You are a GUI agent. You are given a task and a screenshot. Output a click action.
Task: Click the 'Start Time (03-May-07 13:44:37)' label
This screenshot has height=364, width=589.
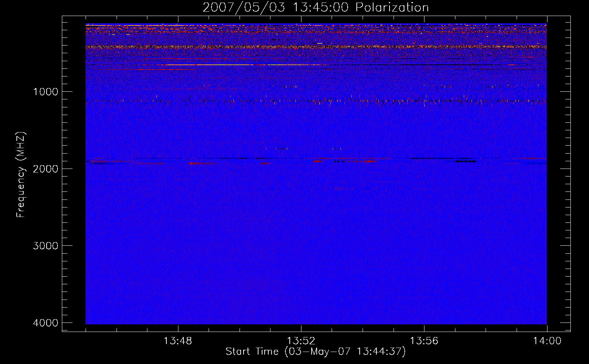(316, 352)
